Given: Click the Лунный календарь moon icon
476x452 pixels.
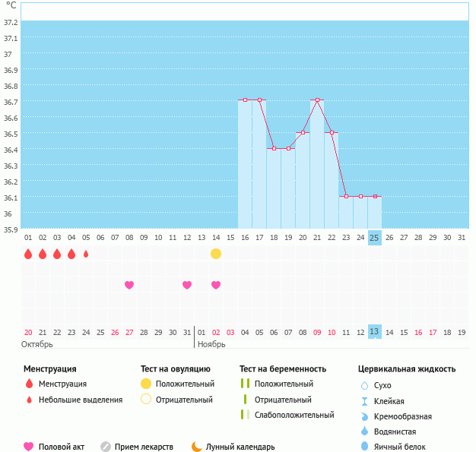Looking at the screenshot, I should click(197, 447).
